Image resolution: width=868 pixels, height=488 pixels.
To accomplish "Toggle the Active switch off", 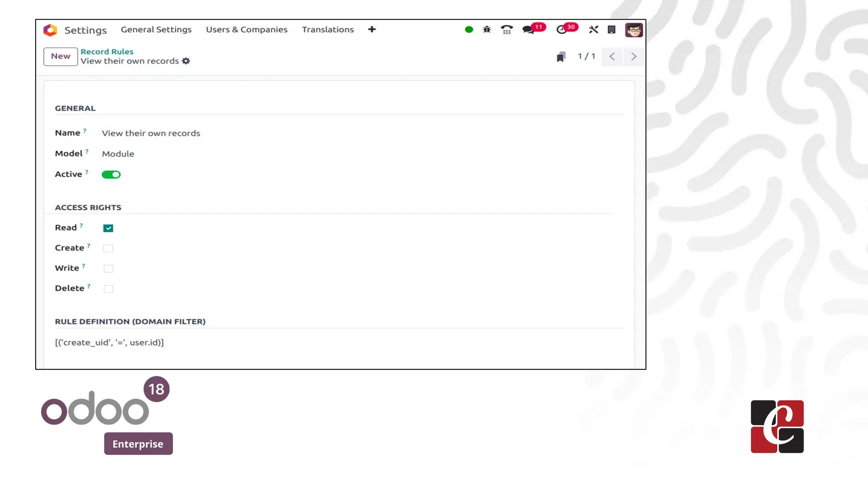I will (111, 175).
